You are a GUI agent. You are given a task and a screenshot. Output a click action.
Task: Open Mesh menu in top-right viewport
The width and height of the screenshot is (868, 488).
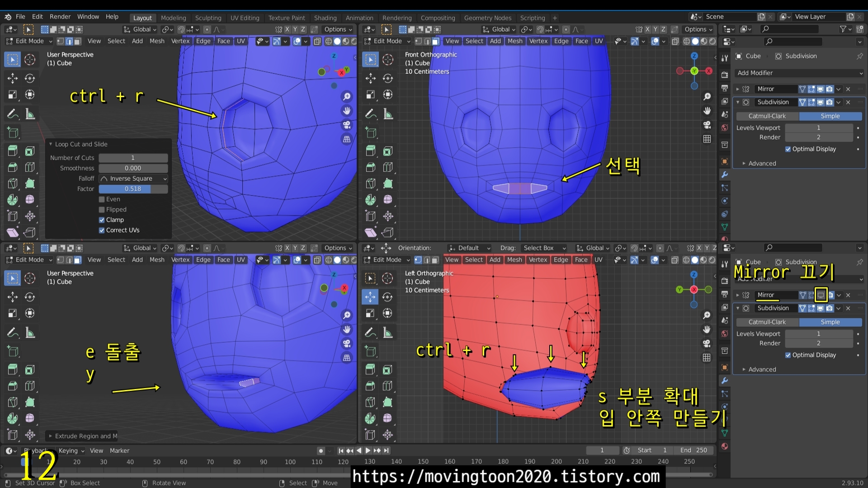(x=515, y=41)
